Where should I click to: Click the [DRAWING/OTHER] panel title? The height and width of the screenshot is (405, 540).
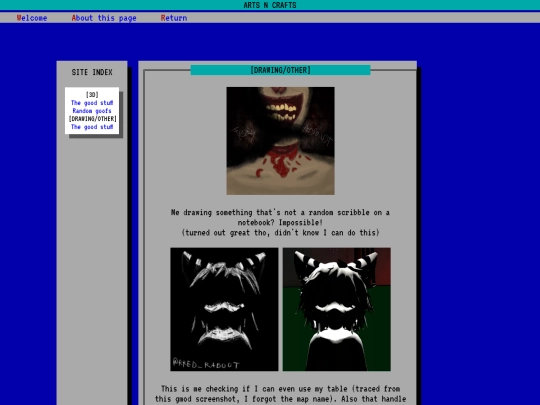[280, 70]
